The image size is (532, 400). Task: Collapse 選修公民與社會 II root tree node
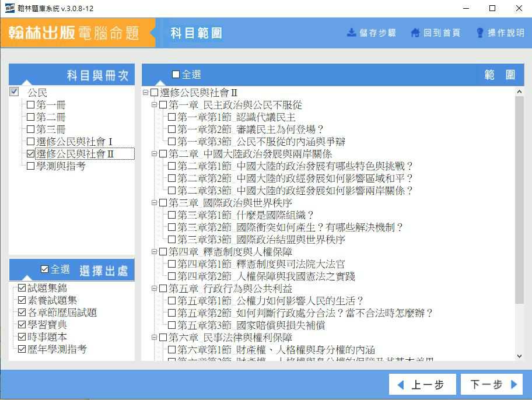146,92
